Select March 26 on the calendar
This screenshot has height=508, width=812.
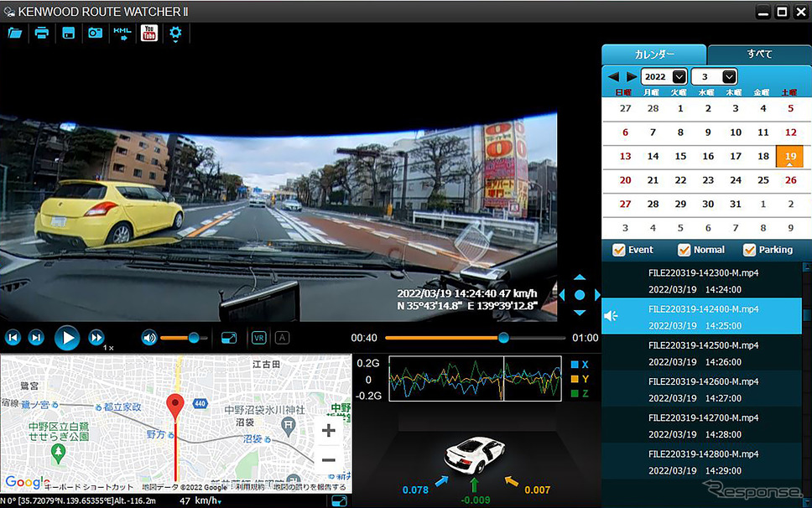click(790, 180)
